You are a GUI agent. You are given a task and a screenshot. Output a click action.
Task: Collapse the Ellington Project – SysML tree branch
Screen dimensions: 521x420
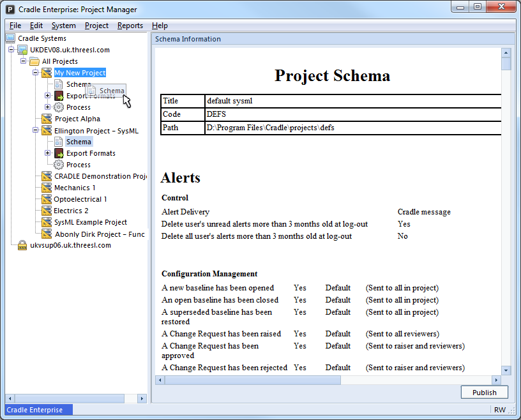point(36,130)
